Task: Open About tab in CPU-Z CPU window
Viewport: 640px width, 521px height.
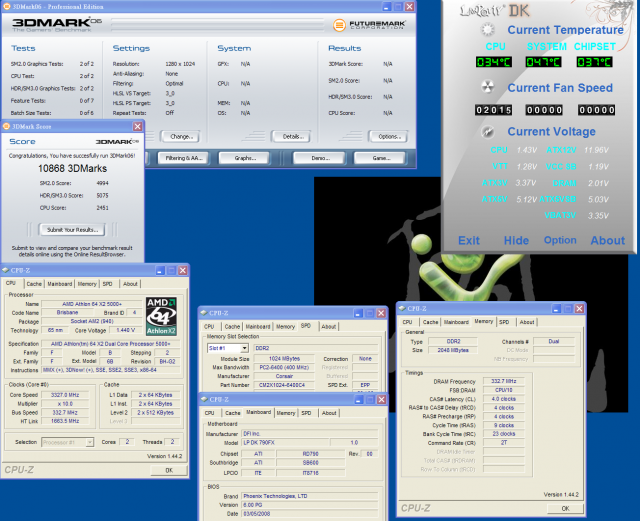Action: point(130,284)
